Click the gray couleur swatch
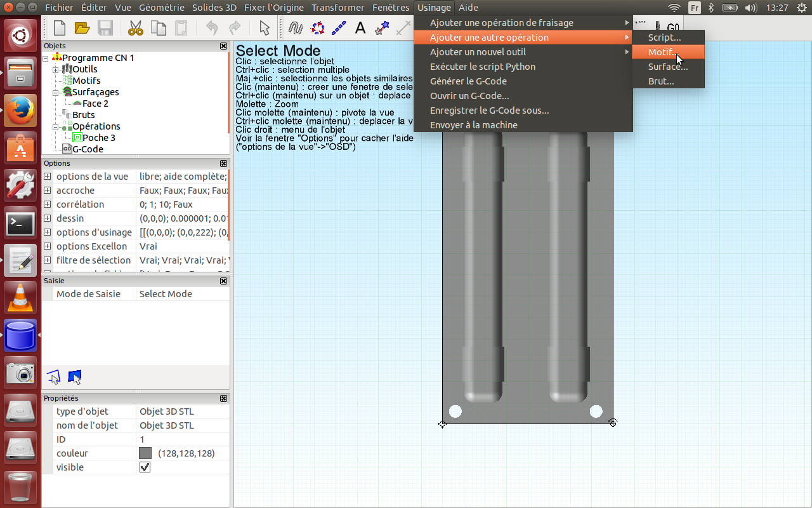The image size is (812, 508). pyautogui.click(x=145, y=453)
